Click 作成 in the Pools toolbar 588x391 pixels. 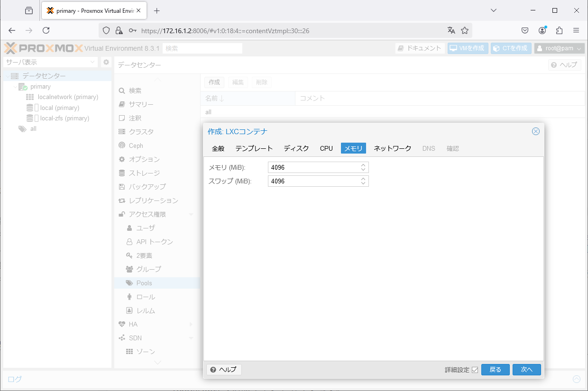point(214,82)
